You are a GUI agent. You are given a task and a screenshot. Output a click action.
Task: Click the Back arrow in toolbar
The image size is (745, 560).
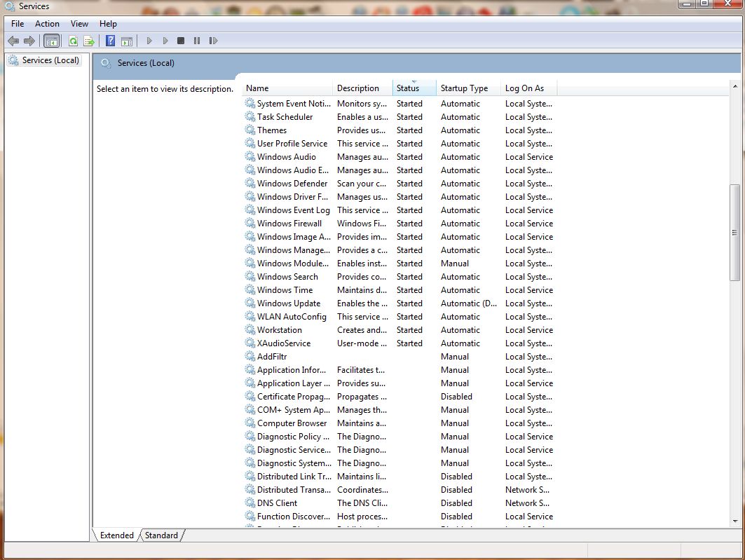click(13, 41)
